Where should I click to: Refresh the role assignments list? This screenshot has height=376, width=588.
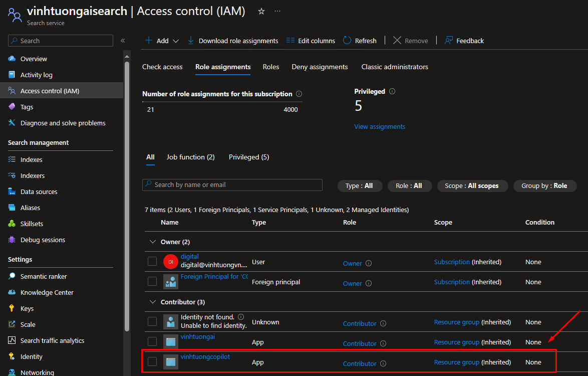[360, 41]
